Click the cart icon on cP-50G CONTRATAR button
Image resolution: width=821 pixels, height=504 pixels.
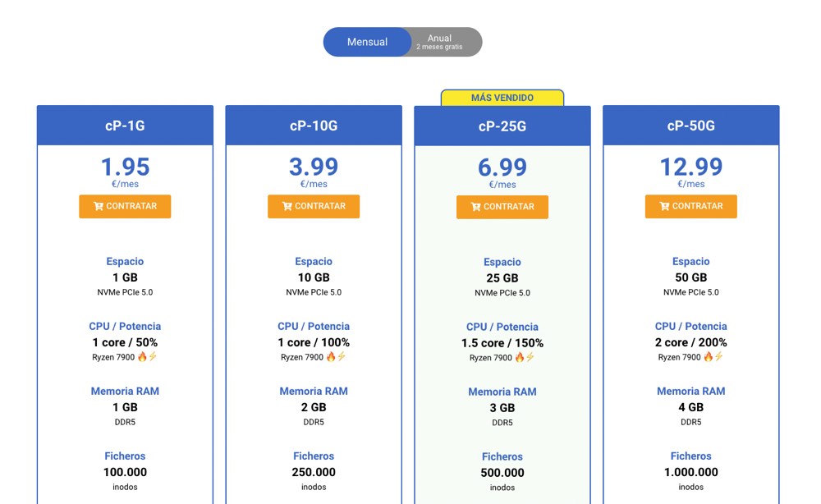(665, 207)
